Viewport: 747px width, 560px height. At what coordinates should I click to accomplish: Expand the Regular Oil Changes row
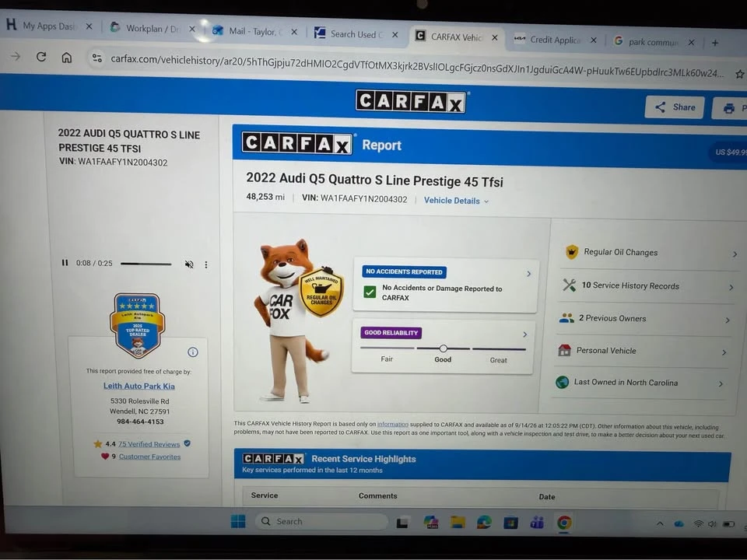click(652, 252)
